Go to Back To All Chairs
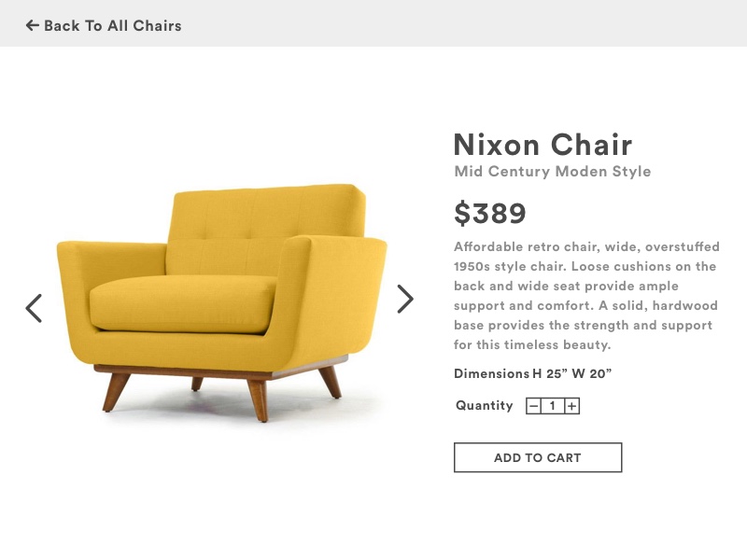Viewport: 747px width, 560px height. (112, 25)
